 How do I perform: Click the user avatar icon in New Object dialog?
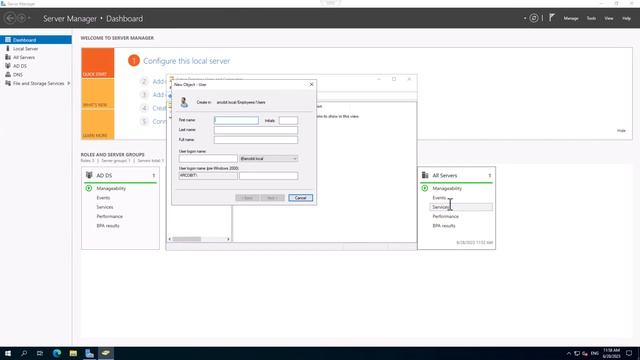click(184, 102)
